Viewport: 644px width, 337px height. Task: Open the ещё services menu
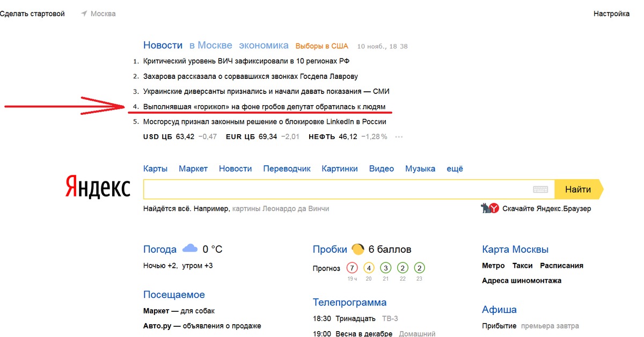[x=455, y=168]
